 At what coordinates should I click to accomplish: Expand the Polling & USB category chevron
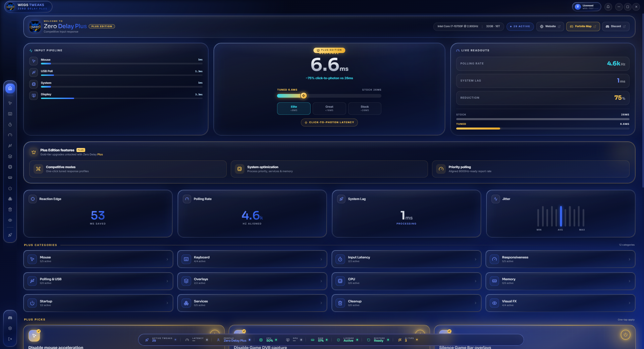click(x=167, y=281)
